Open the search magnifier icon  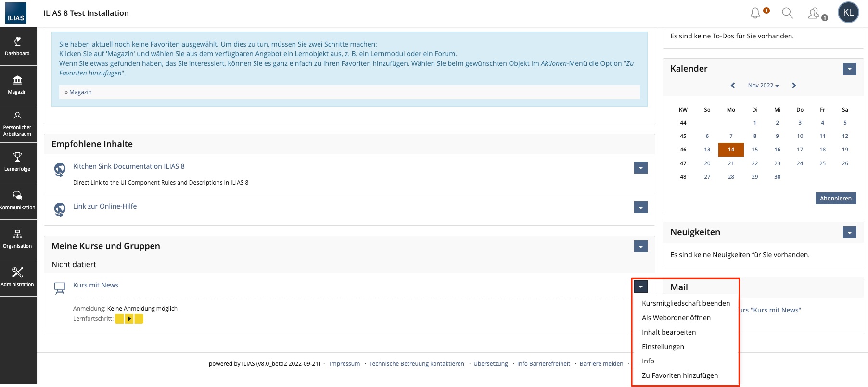coord(787,13)
